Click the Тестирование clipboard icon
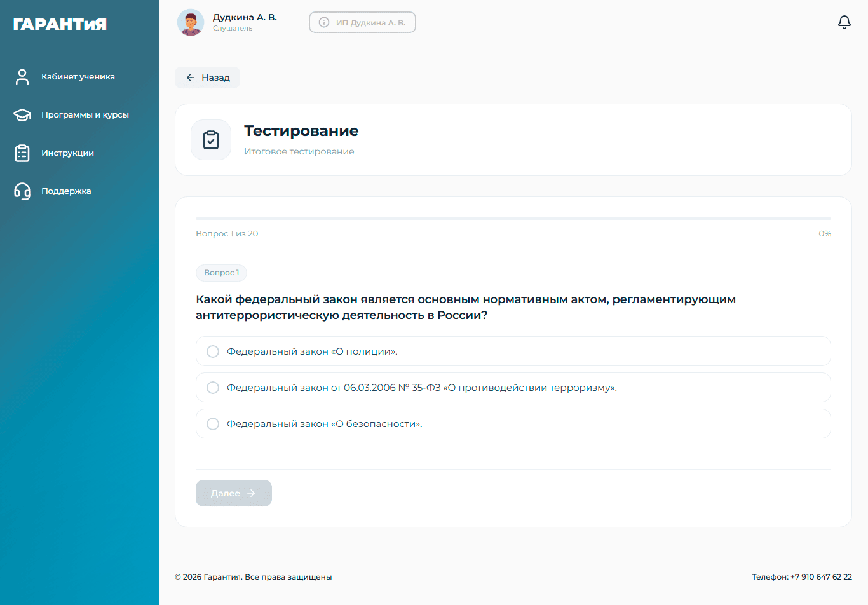868x605 pixels. click(211, 140)
